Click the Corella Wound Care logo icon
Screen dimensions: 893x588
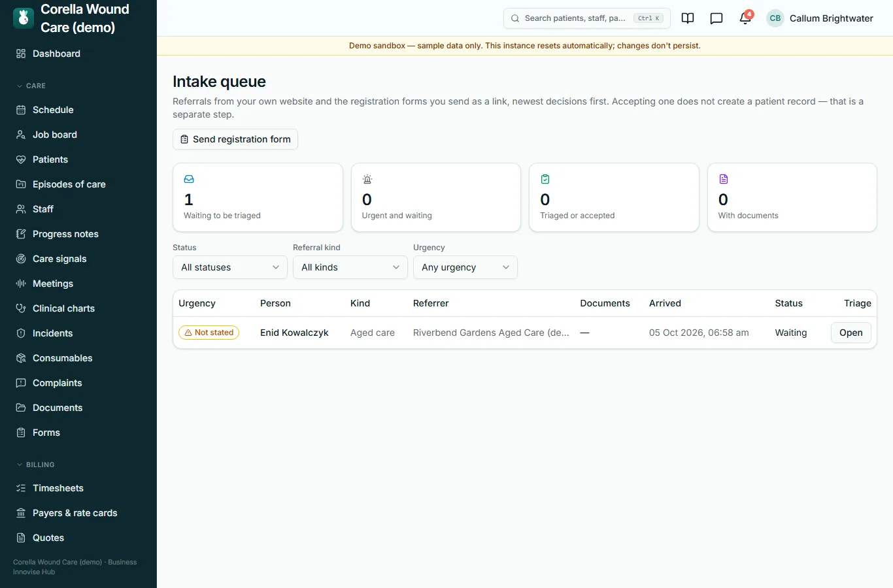tap(24, 18)
